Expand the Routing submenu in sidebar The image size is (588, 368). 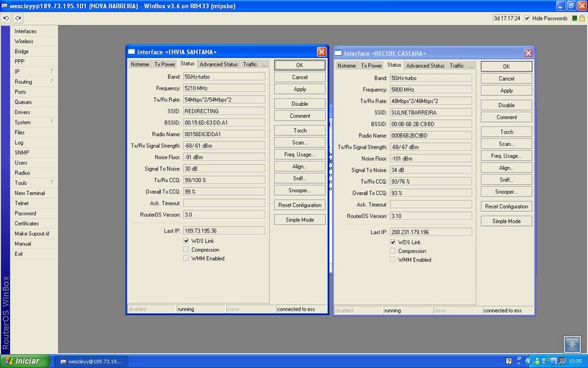(52, 81)
